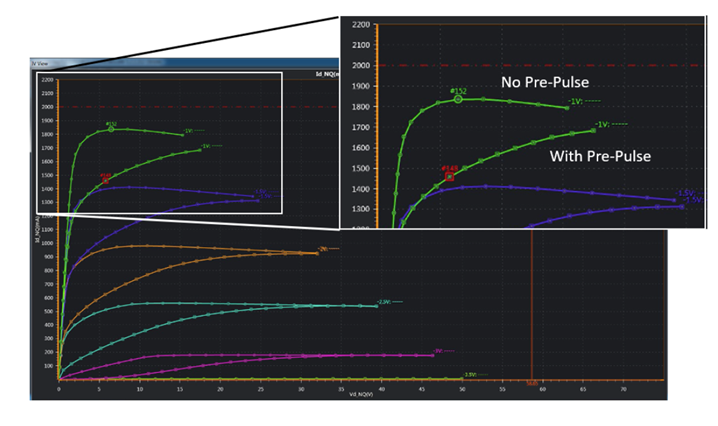Click y-axis tick 1300 in enlarged inset

pos(361,209)
